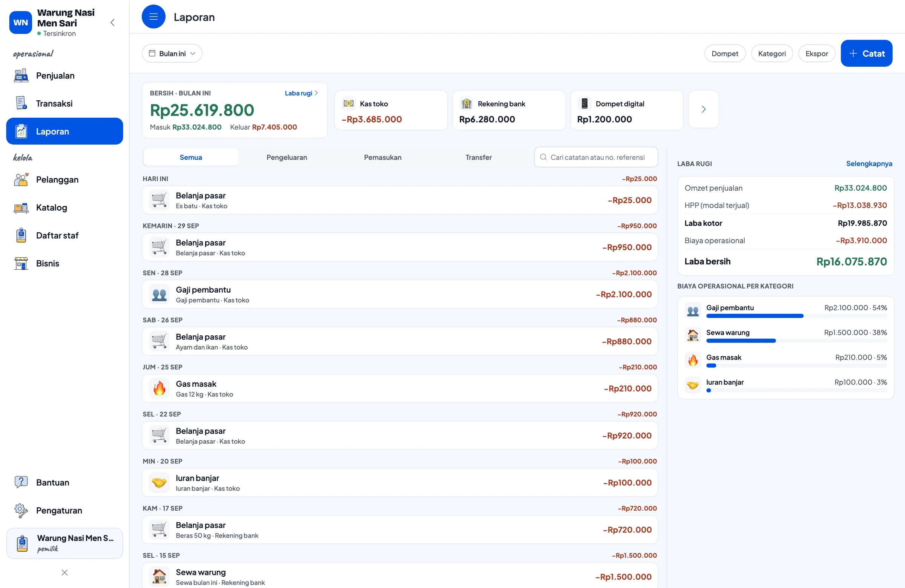This screenshot has height=588, width=905.
Task: Click the Catat button
Action: point(866,54)
